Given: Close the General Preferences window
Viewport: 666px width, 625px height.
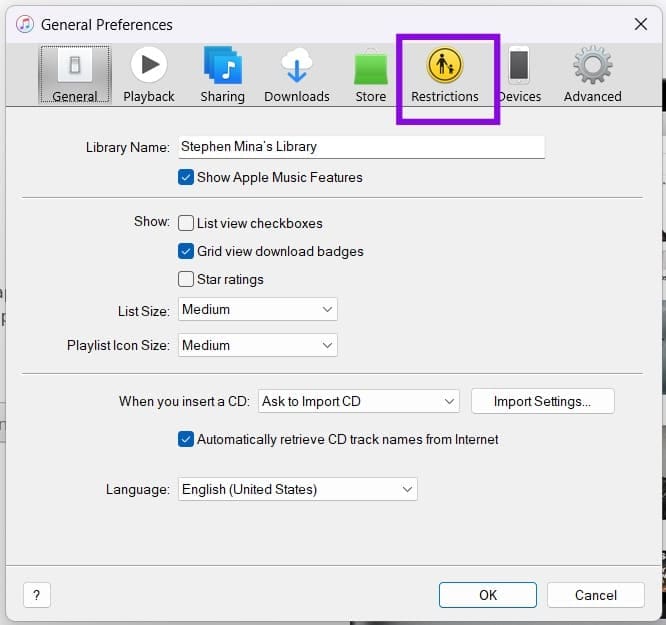Looking at the screenshot, I should pyautogui.click(x=641, y=24).
